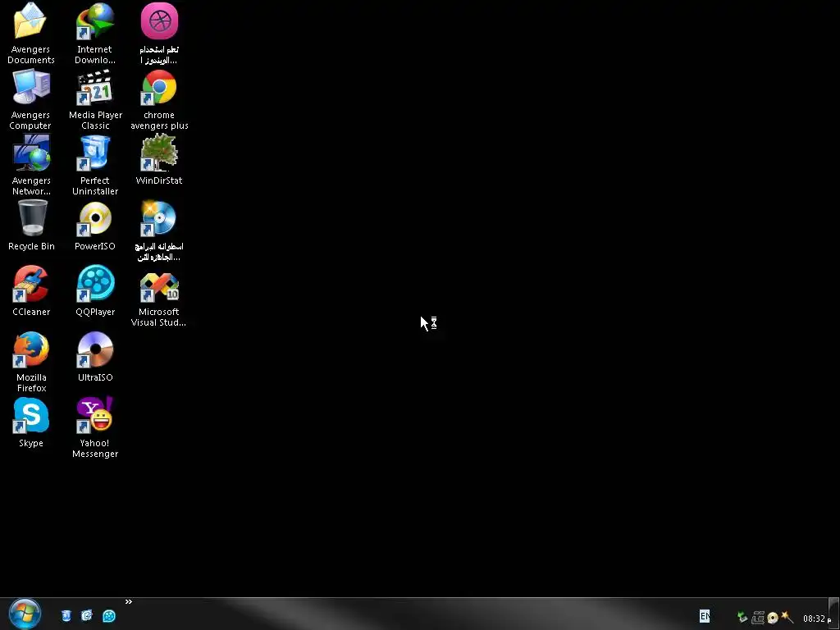
Task: Select the QQPlayer shortcut
Action: coord(95,284)
